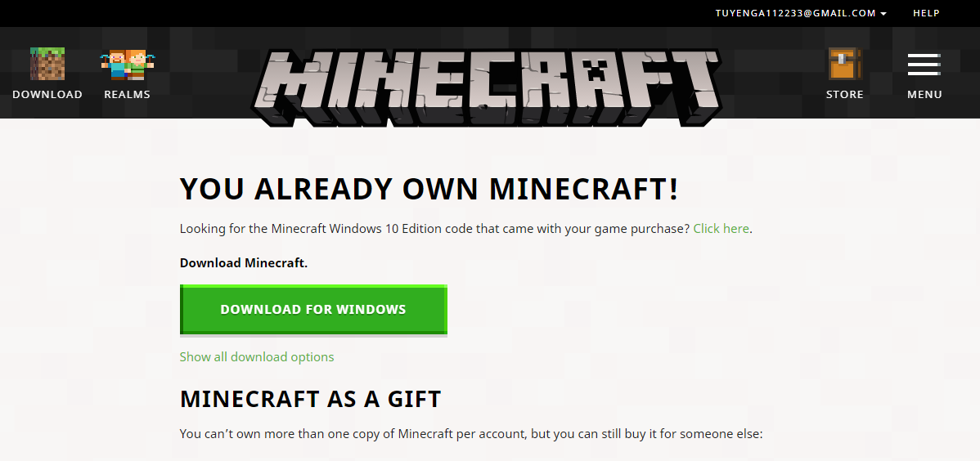This screenshot has height=461, width=980.
Task: Click the Minecraft logo banner
Action: click(486, 86)
